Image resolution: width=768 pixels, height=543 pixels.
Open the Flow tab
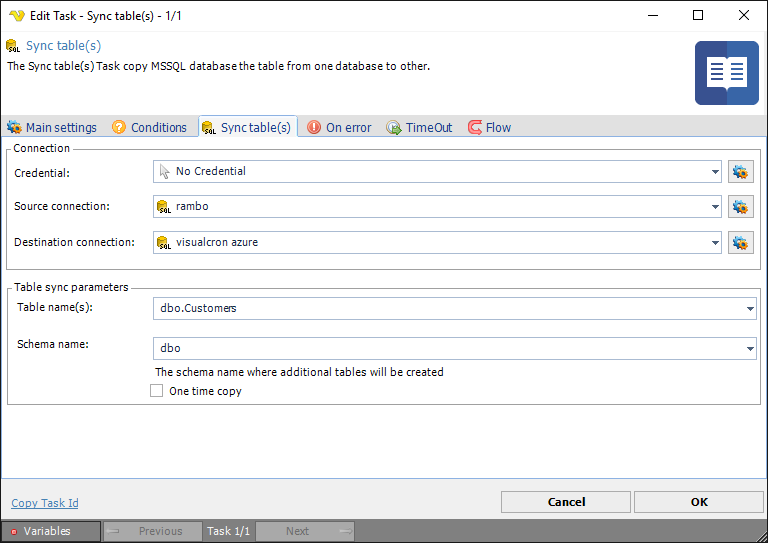[489, 127]
